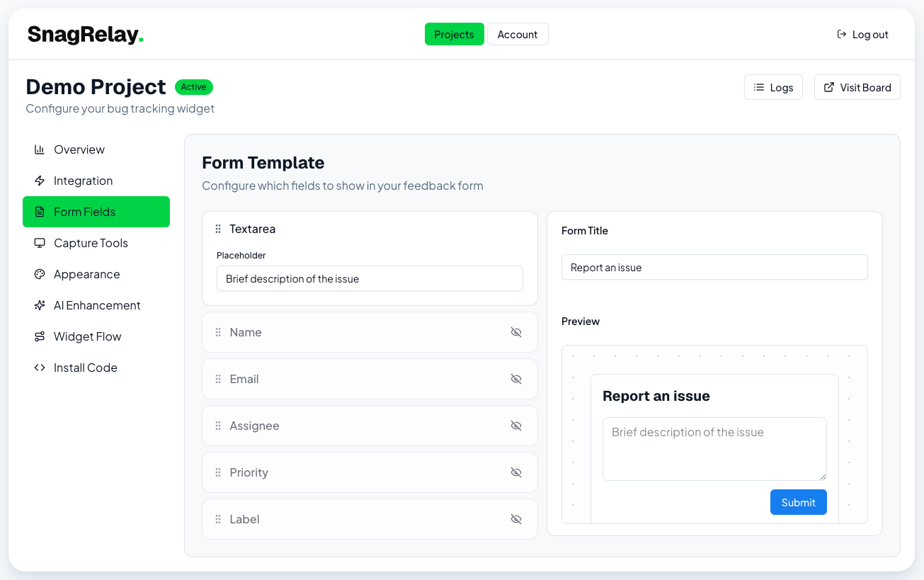This screenshot has width=924, height=580.
Task: Open Widget Flow settings
Action: tap(96, 336)
